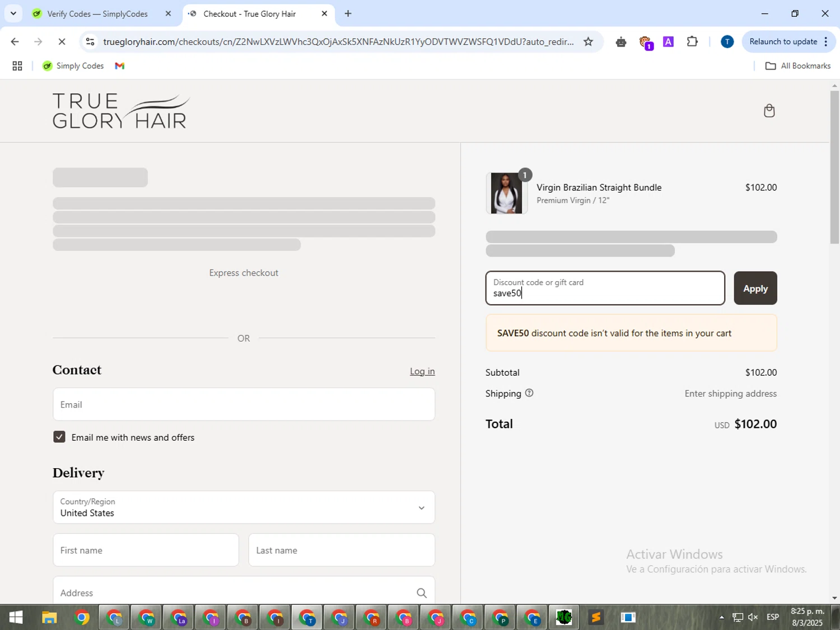Open File Explorer from the taskbar
Viewport: 840px width, 630px height.
tap(49, 618)
